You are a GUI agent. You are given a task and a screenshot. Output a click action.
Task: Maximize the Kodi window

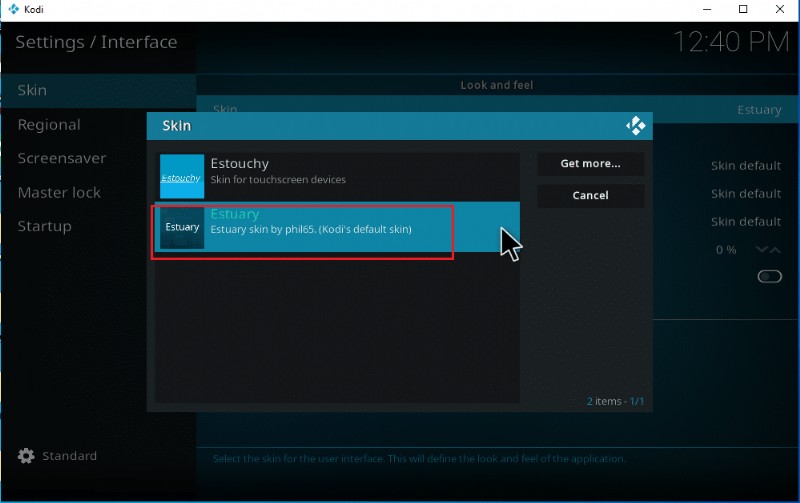(x=743, y=9)
